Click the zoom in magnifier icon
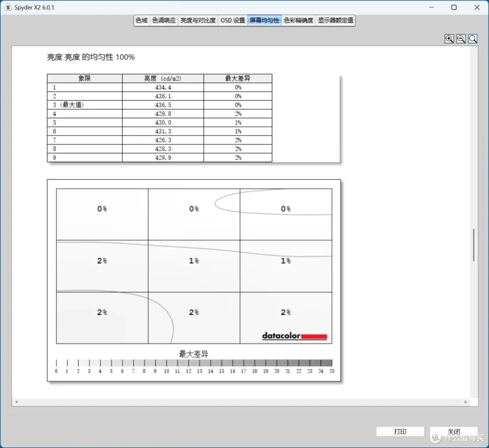This screenshot has width=489, height=448. [449, 39]
